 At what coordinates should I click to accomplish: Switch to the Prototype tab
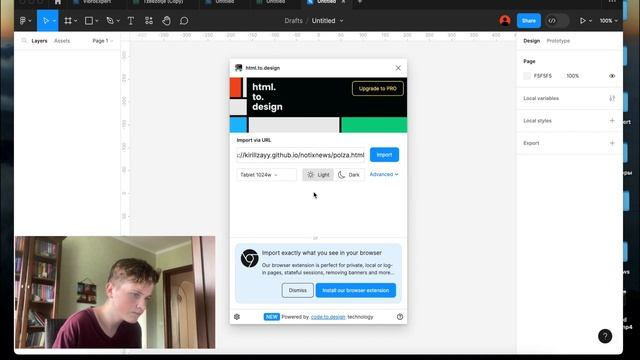point(558,41)
